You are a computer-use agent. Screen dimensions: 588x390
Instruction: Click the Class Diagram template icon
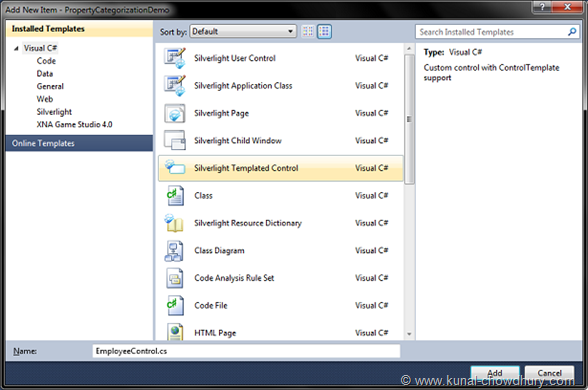coord(174,250)
